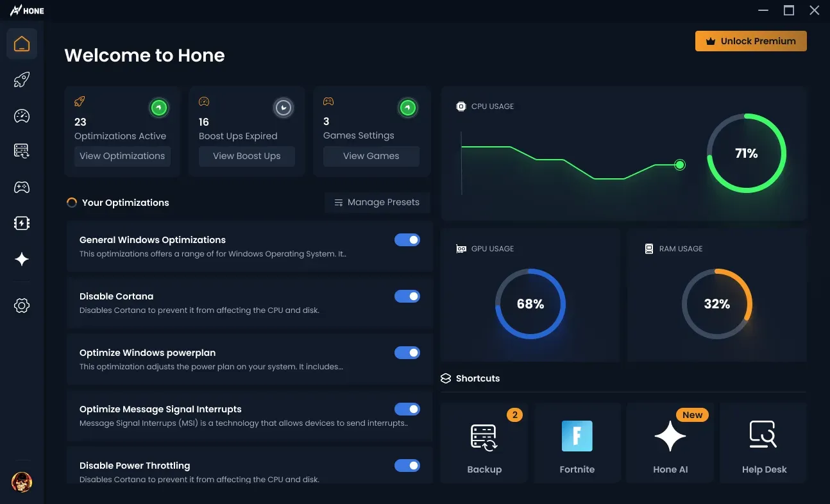Disable the Disable Cortana switch
This screenshot has width=830, height=504.
[x=407, y=296]
